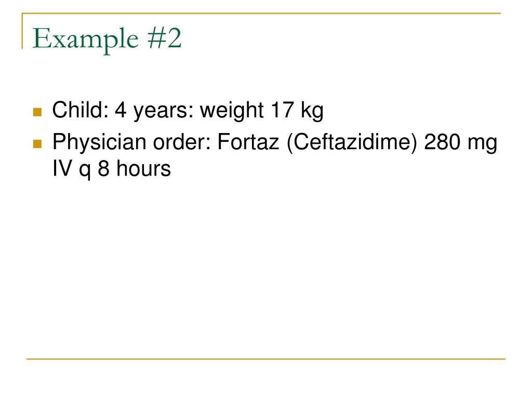Click the gold horizontal line at slide bottom
This screenshot has height=399, width=532.
click(x=266, y=358)
